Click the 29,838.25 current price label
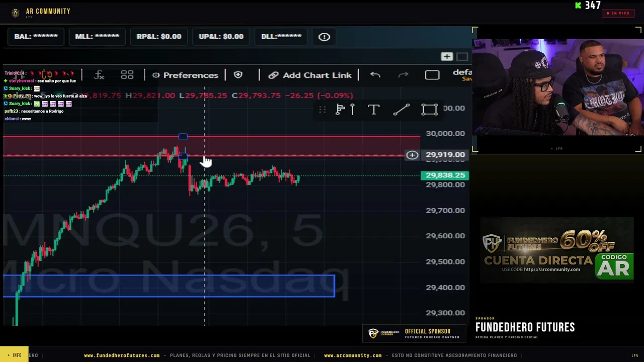The width and height of the screenshot is (644, 362). (445, 175)
